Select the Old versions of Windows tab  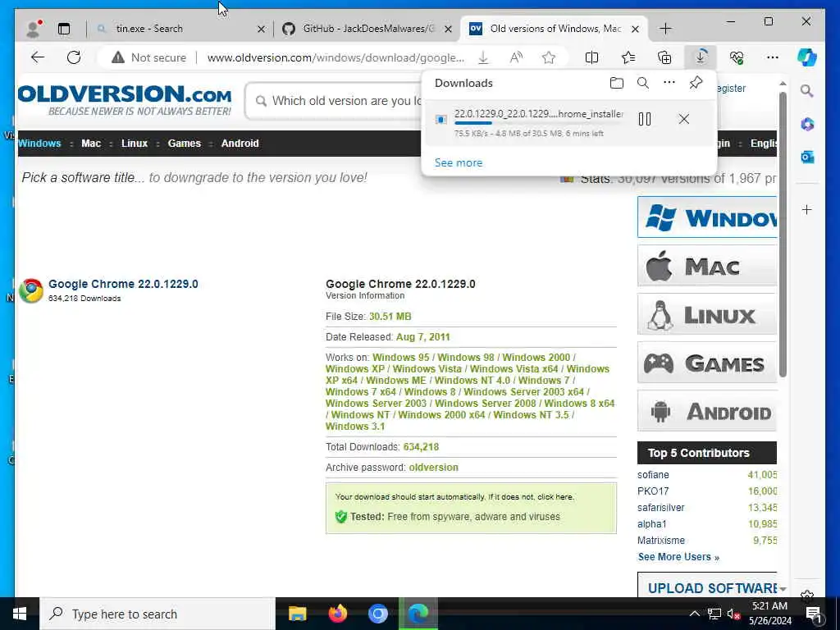pyautogui.click(x=555, y=29)
